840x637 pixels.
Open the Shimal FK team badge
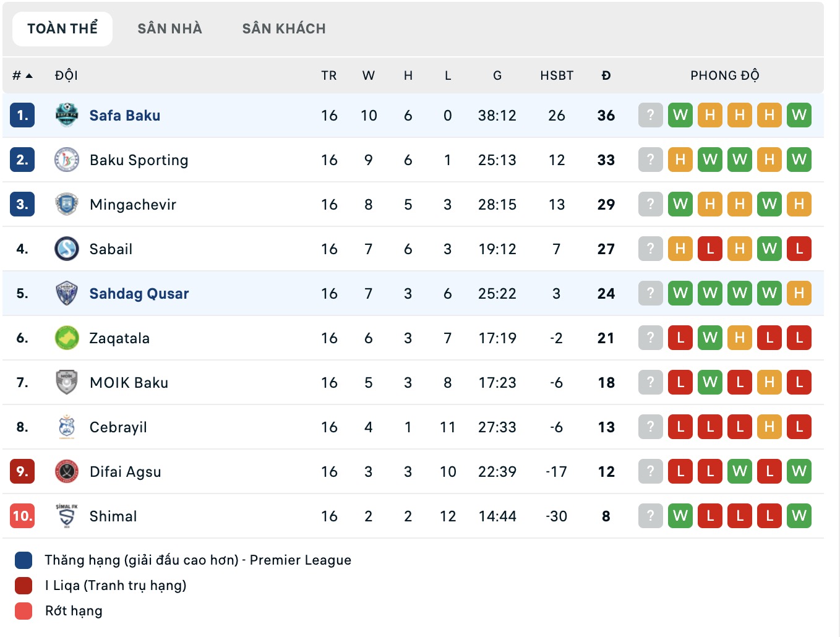66,516
